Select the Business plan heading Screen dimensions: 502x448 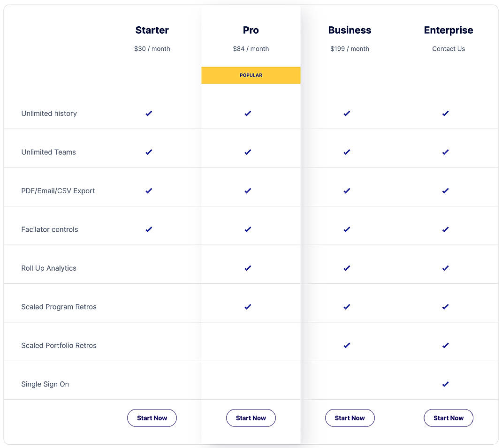350,30
